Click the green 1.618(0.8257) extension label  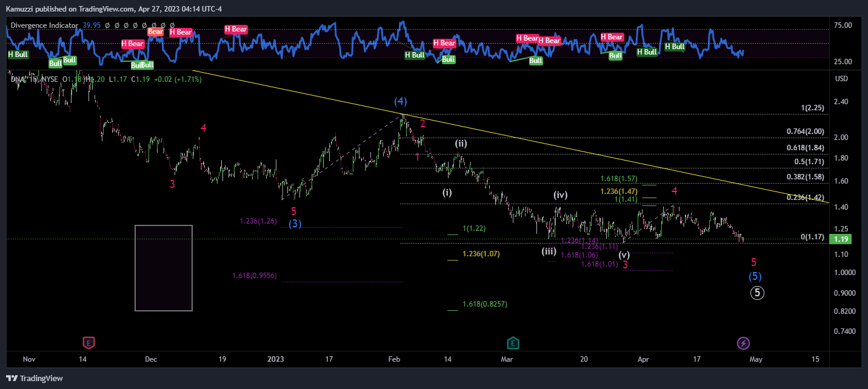coord(485,304)
